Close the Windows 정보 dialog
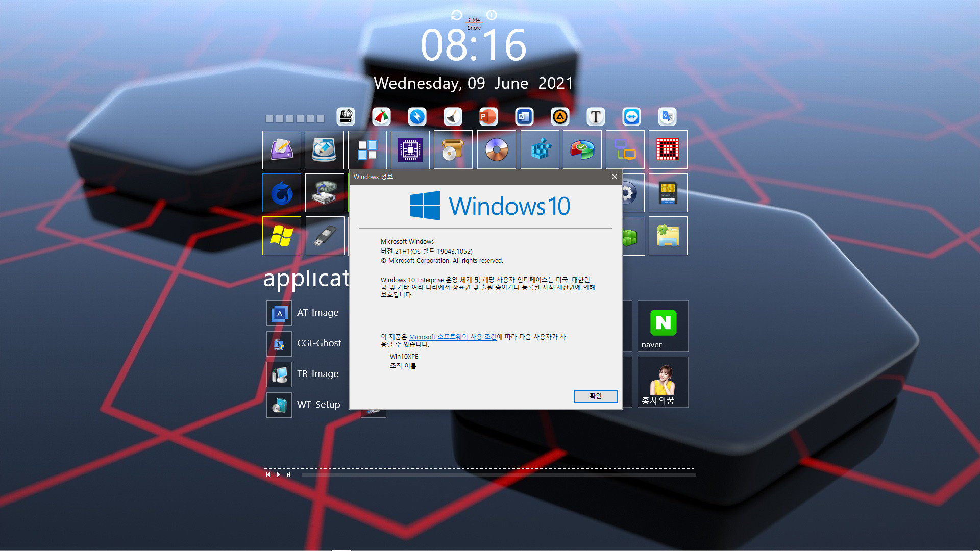Image resolution: width=980 pixels, height=551 pixels. [614, 177]
